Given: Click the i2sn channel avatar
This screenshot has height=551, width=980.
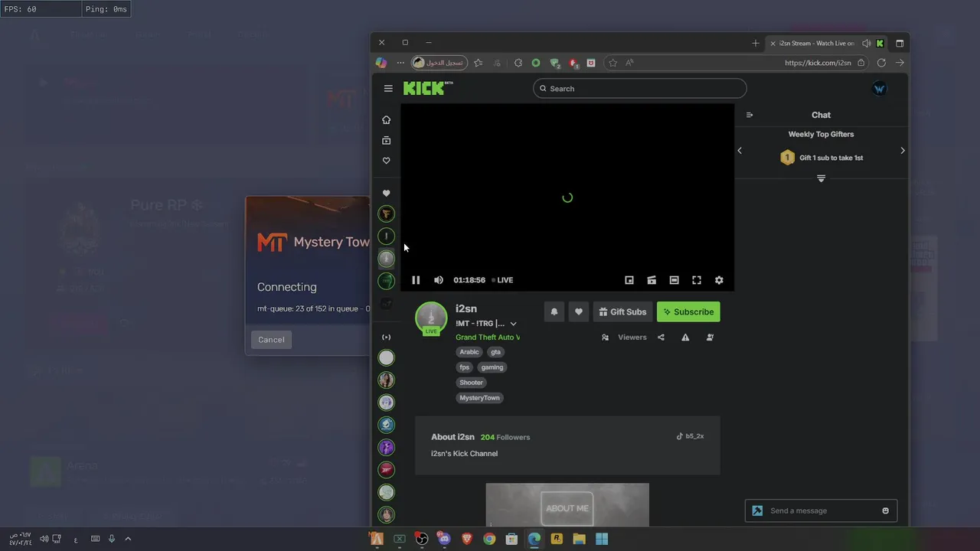Looking at the screenshot, I should click(431, 318).
